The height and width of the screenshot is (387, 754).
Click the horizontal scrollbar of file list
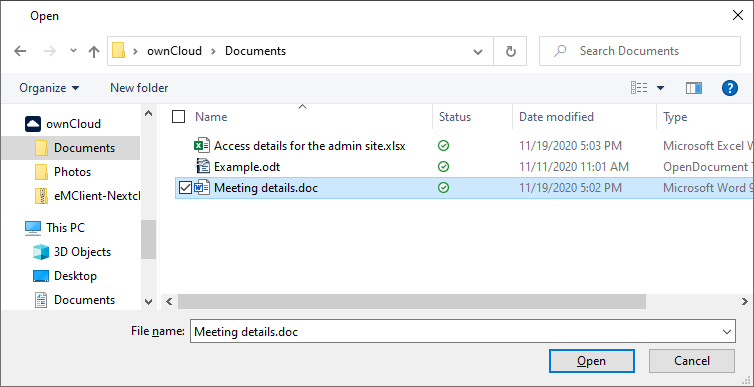pyautogui.click(x=412, y=301)
